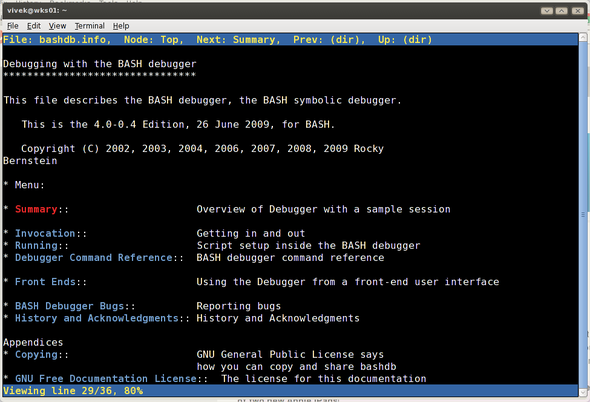Follow the Running menu link
This screenshot has width=590, height=402.
coord(36,245)
